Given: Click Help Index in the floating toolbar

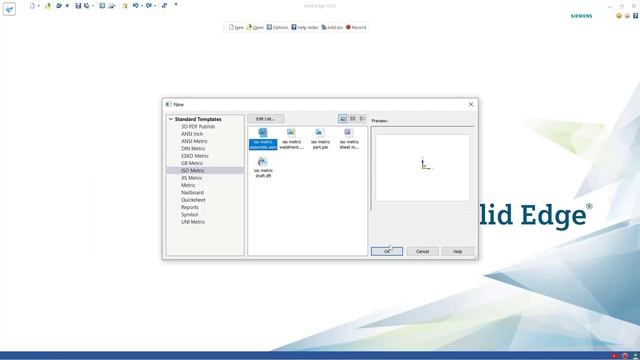Looking at the screenshot, I should click(x=304, y=27).
